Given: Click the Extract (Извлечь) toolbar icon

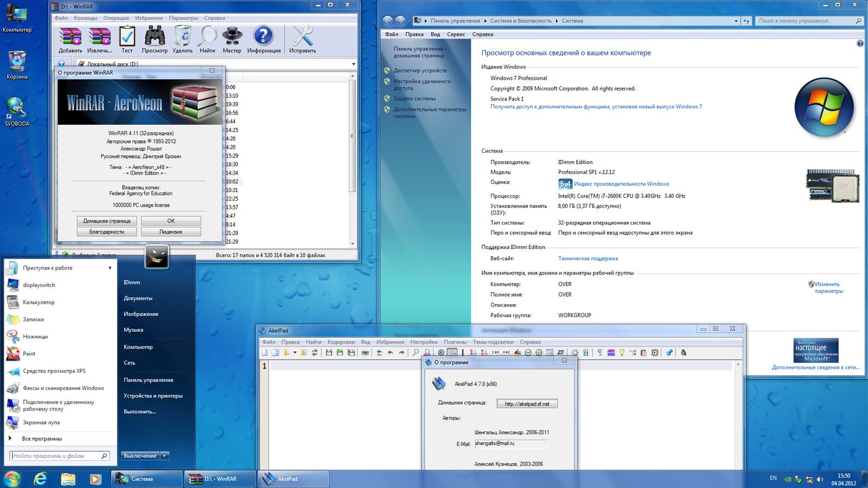Looking at the screenshot, I should click(100, 39).
